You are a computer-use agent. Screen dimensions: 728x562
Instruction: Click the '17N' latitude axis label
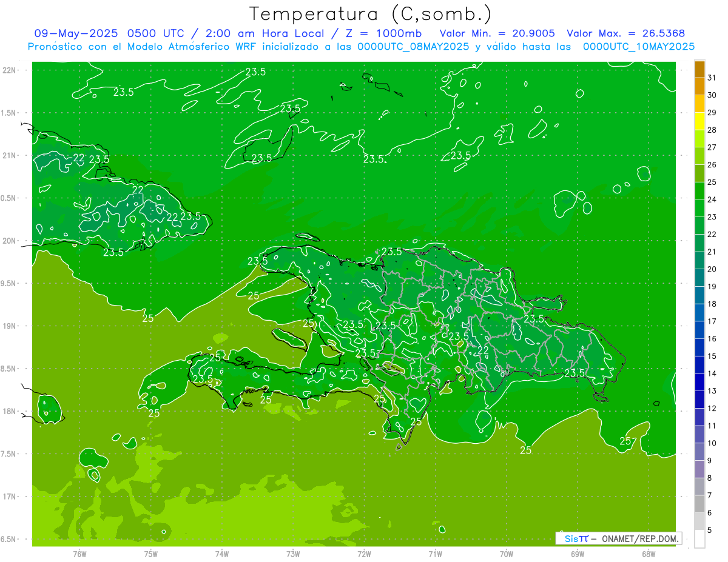tap(10, 497)
